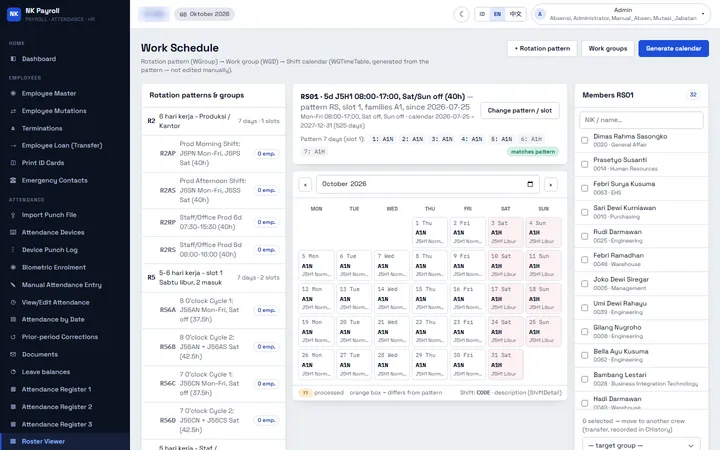This screenshot has width=720, height=450.
Task: Click the Attendance Register 1 icon
Action: (13, 389)
